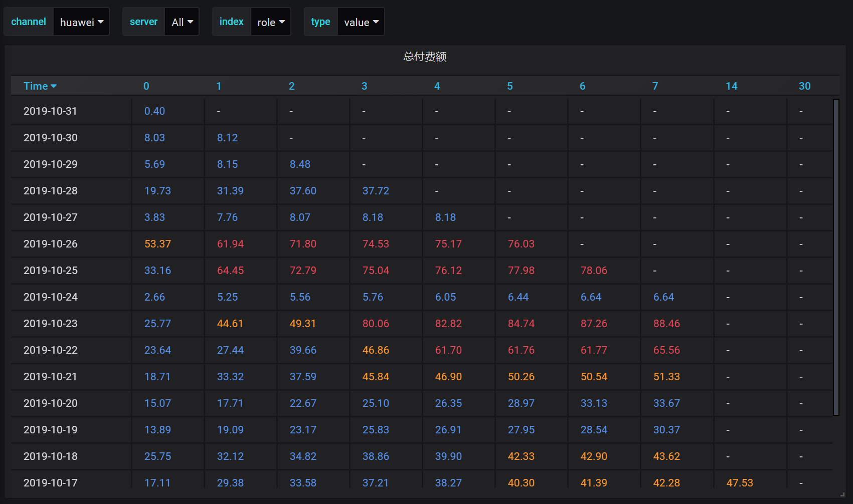
Task: Click value 19.09 in 2019-10-19 row
Action: tap(230, 430)
